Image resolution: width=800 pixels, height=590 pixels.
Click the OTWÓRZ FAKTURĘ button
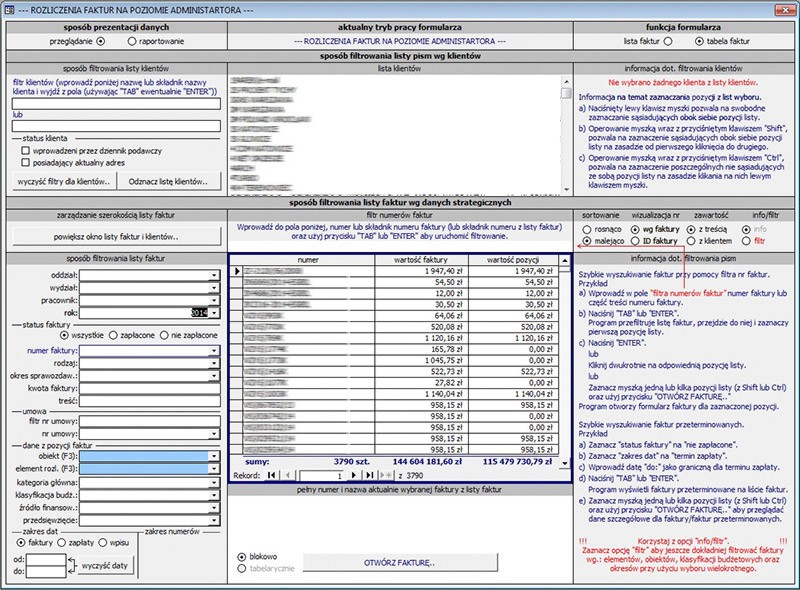point(400,563)
